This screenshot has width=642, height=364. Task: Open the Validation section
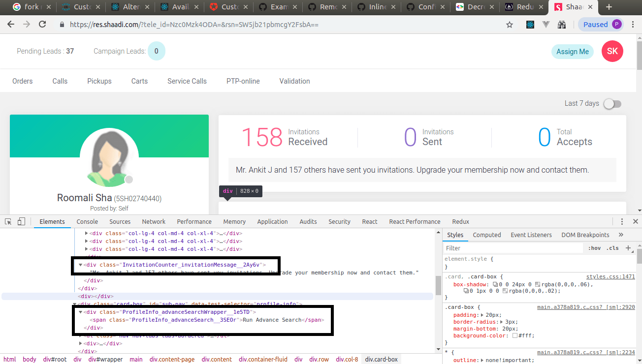(x=295, y=81)
